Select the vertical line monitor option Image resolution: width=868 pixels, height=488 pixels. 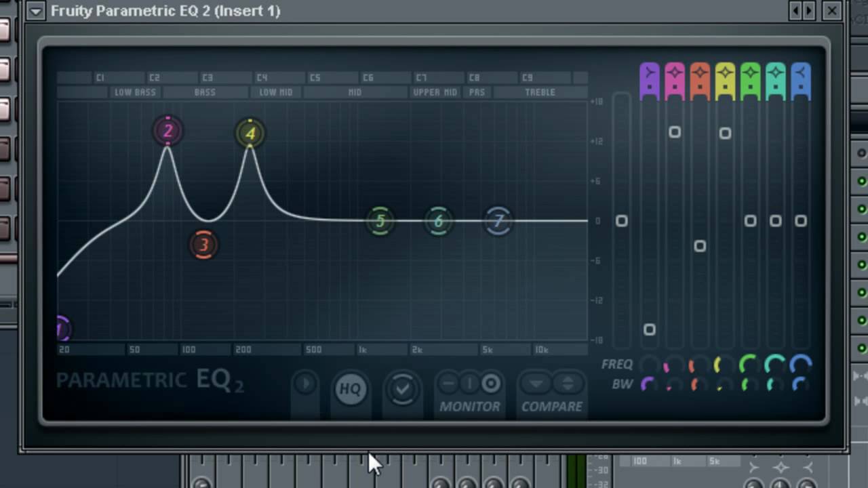tap(469, 384)
